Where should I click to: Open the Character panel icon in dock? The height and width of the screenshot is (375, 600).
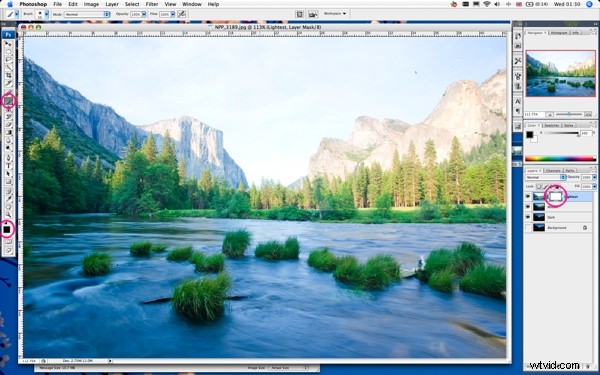pyautogui.click(x=518, y=101)
